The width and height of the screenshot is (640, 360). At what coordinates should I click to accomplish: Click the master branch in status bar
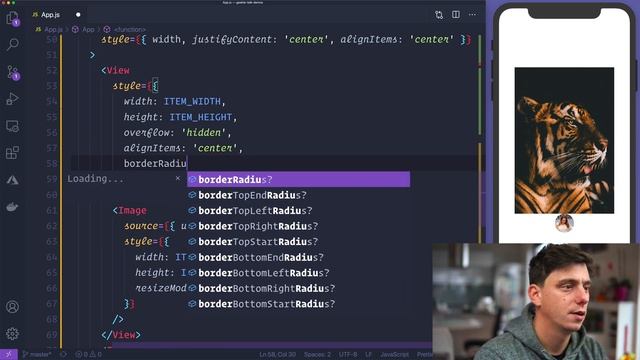[x=37, y=354]
